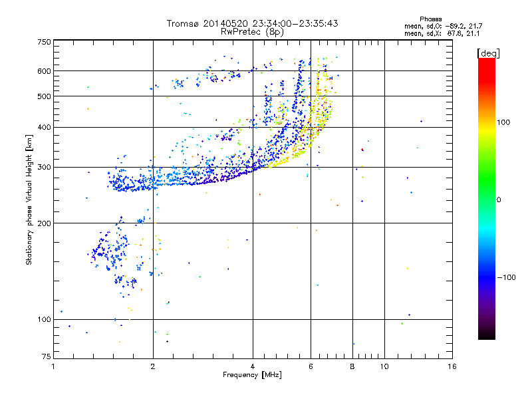Click the x-axis tick label '1'
Viewport: 532px width, 399px height.
53,366
